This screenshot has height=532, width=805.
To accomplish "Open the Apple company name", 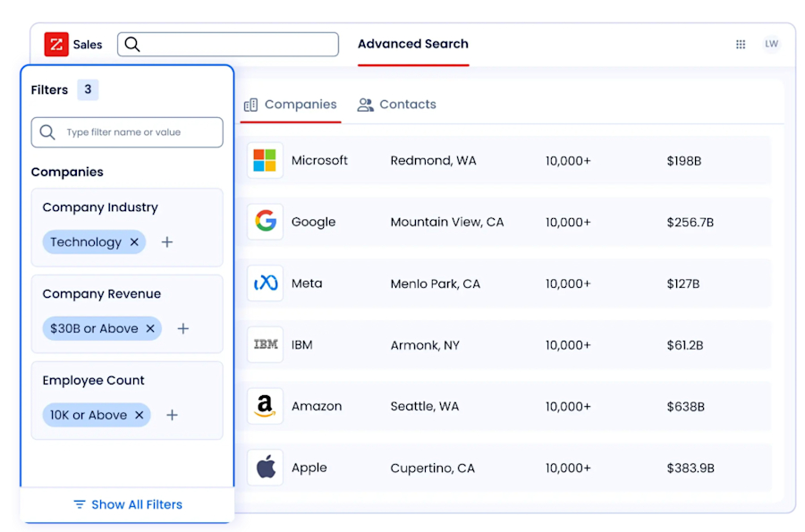I will pyautogui.click(x=309, y=468).
